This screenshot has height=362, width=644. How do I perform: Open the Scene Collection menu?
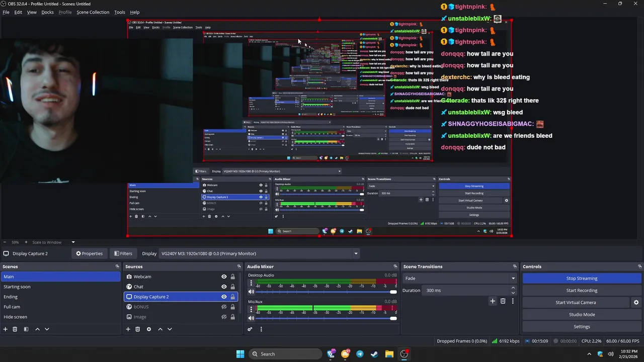coord(93,12)
